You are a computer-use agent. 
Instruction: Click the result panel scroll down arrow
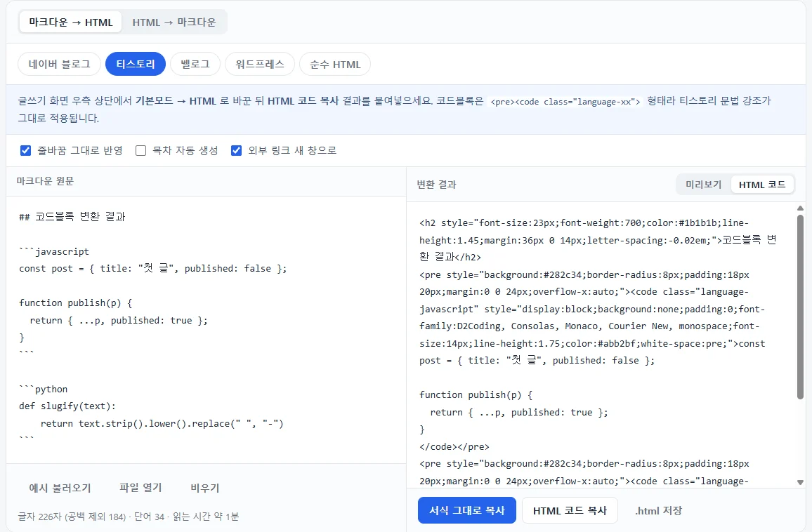point(800,482)
